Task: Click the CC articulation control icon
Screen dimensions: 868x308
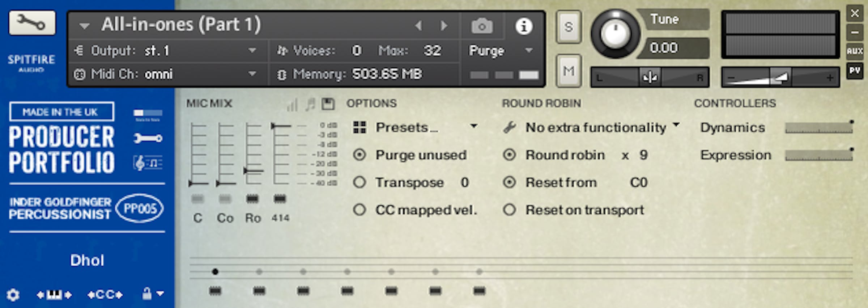Action: pos(105,295)
